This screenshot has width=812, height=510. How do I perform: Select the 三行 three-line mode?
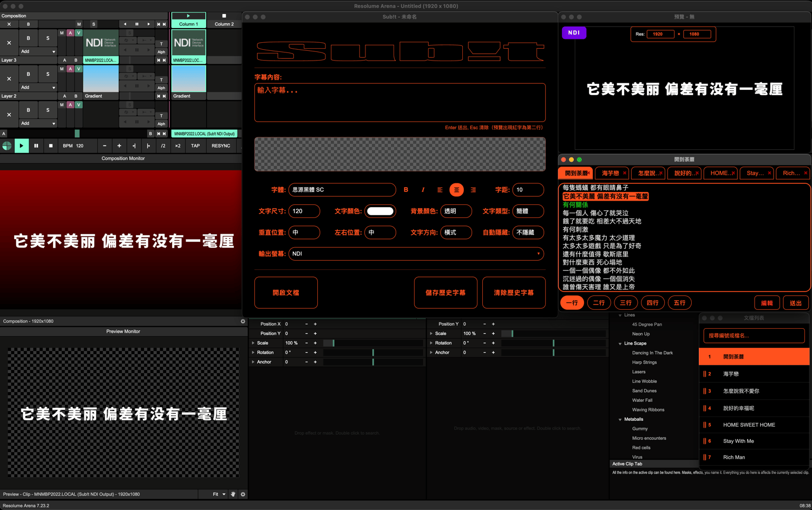[626, 303]
